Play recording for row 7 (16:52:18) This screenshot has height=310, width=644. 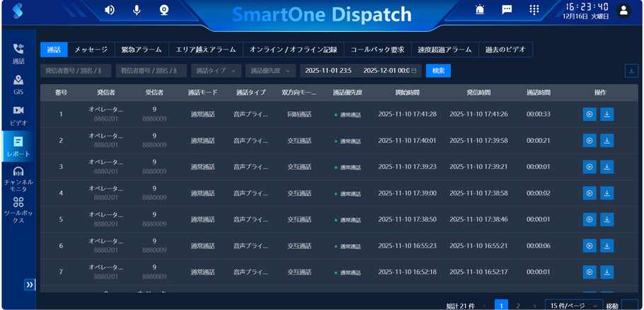[590, 272]
